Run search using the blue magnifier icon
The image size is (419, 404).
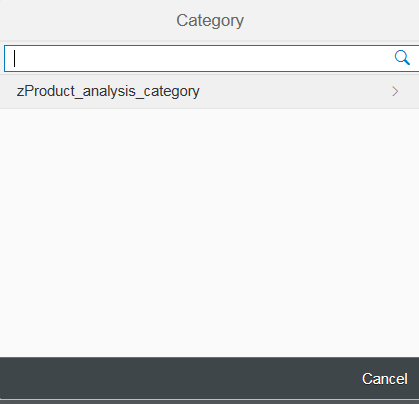(x=402, y=58)
